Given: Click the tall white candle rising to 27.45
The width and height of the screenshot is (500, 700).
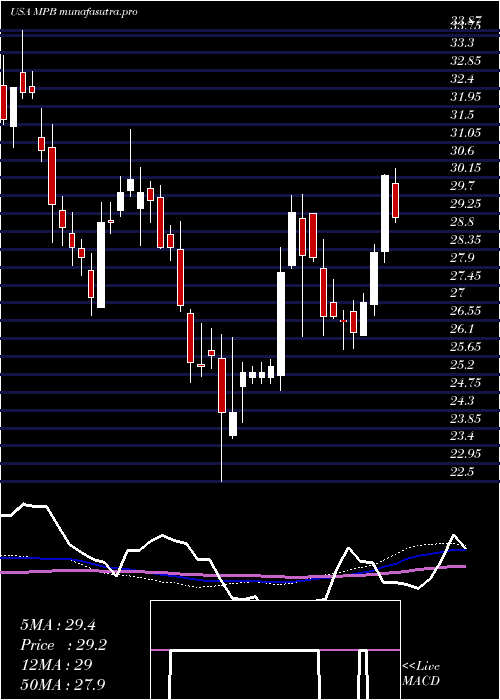Looking at the screenshot, I should (x=281, y=324).
